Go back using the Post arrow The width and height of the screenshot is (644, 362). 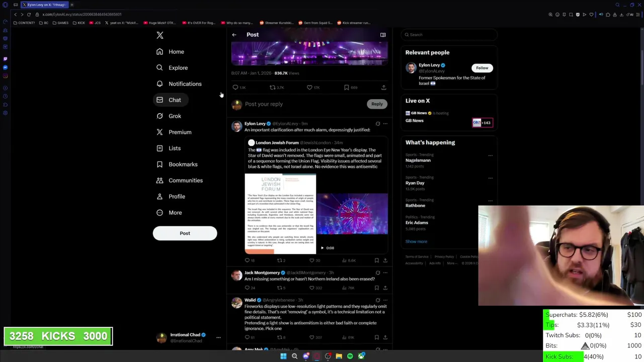pos(234,35)
